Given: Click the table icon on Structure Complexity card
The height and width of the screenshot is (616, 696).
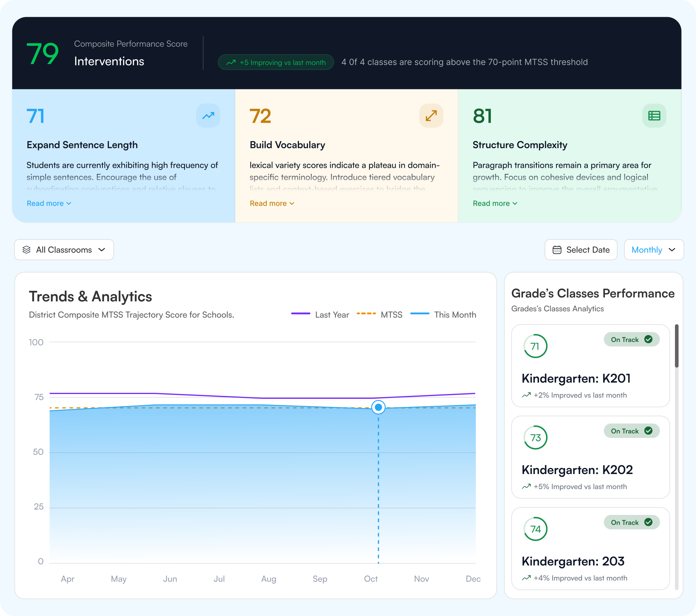Looking at the screenshot, I should coord(654,116).
